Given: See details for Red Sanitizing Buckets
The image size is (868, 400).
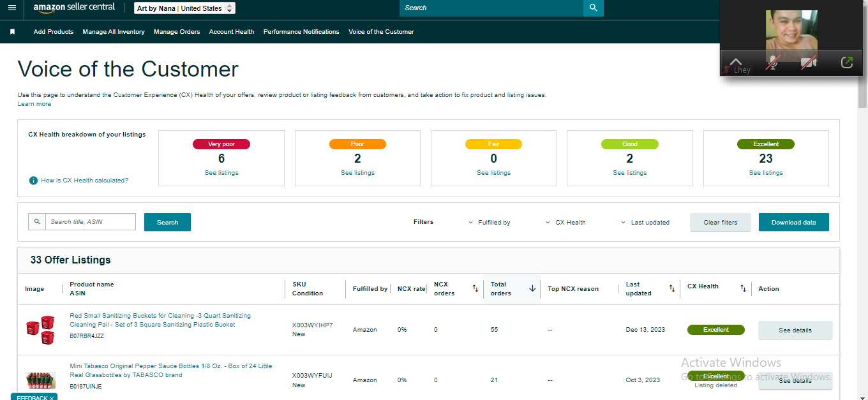Looking at the screenshot, I should (x=795, y=330).
